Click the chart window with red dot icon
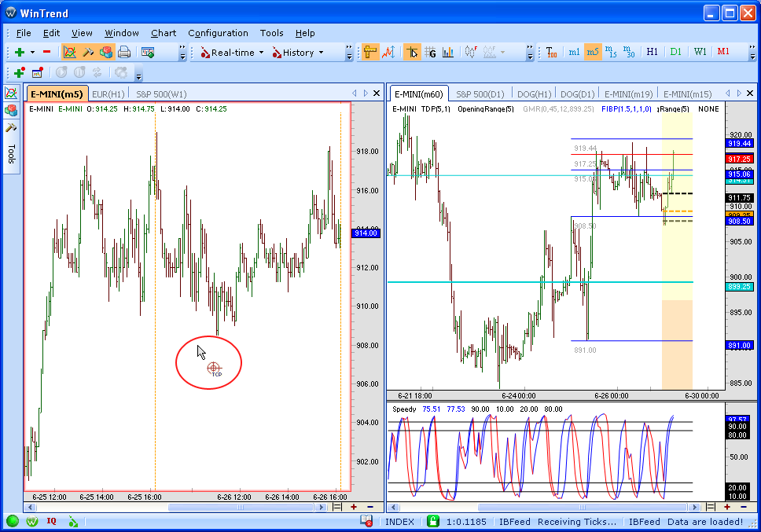The image size is (761, 532). 38,73
